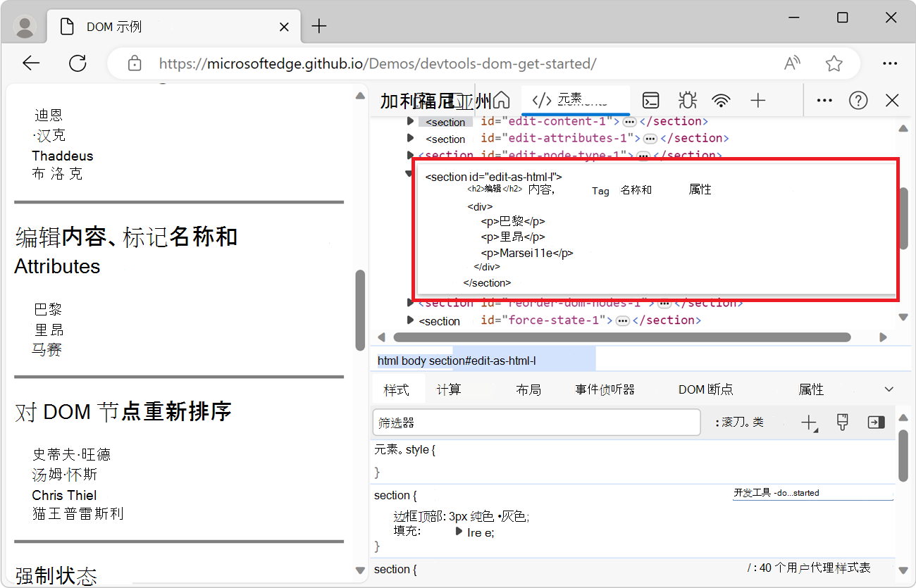Open the Console tool icon

[652, 100]
